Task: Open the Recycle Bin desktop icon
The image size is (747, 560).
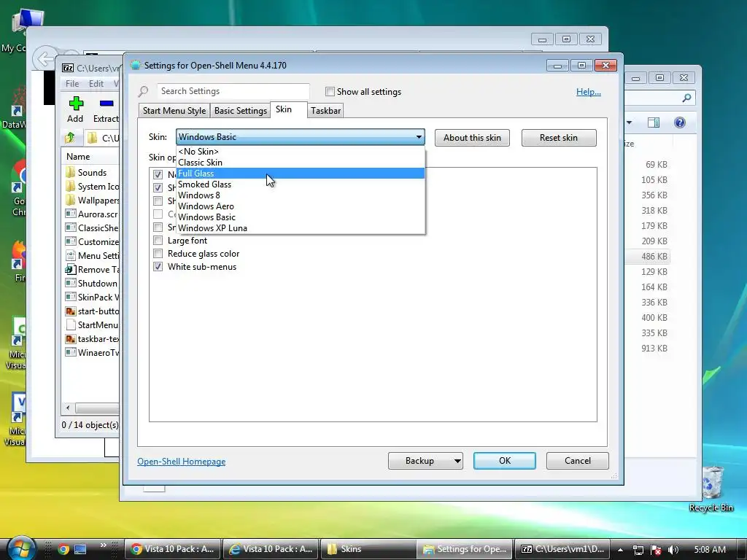Action: 712,489
